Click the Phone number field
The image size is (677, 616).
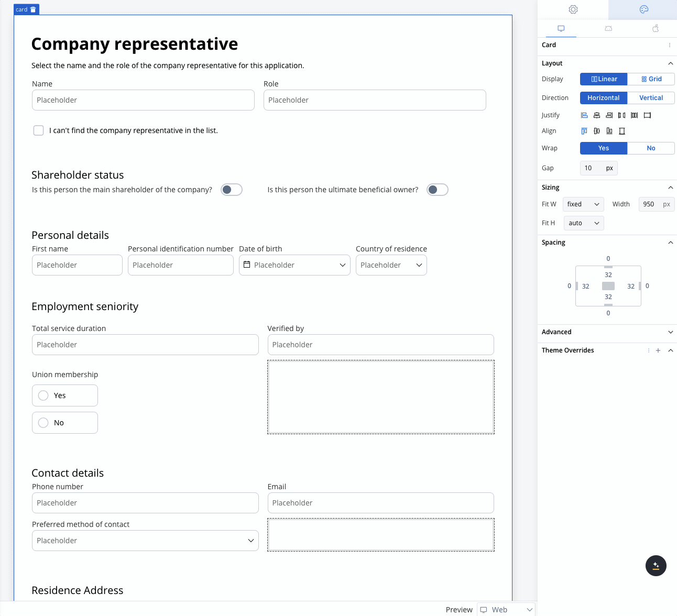[x=145, y=503]
